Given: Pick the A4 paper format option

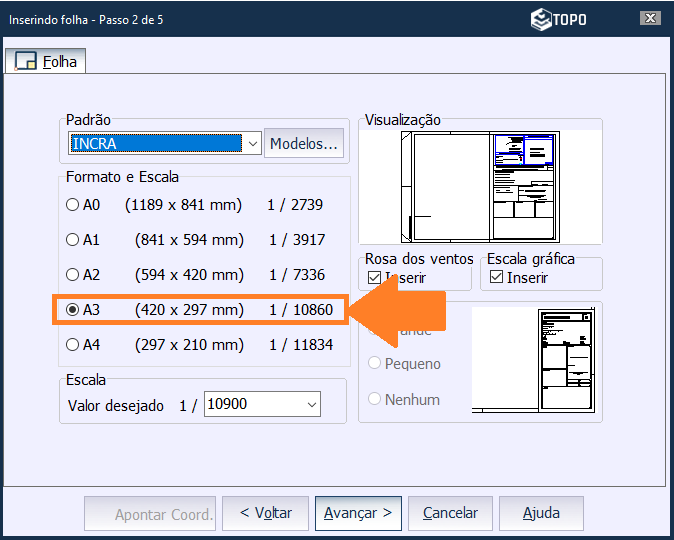Looking at the screenshot, I should pyautogui.click(x=72, y=345).
